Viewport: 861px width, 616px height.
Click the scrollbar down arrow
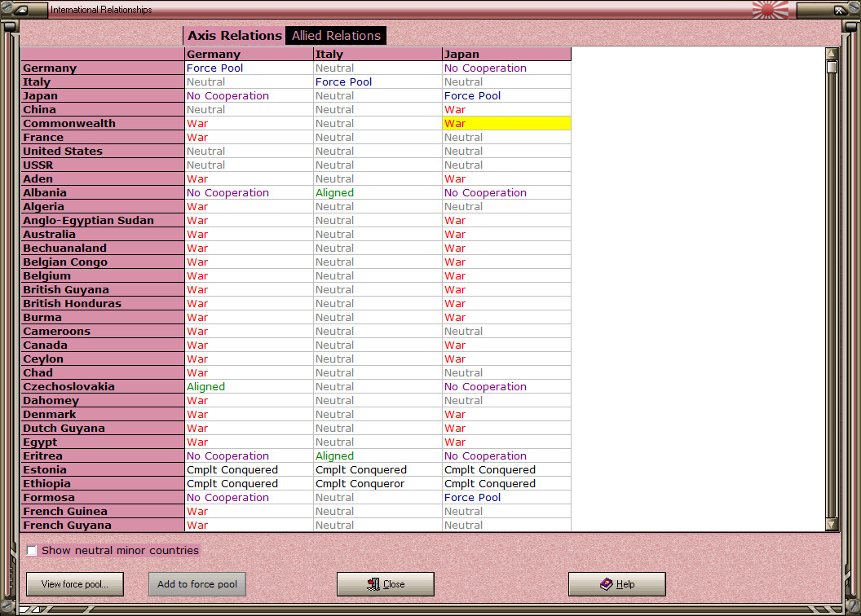tap(832, 525)
